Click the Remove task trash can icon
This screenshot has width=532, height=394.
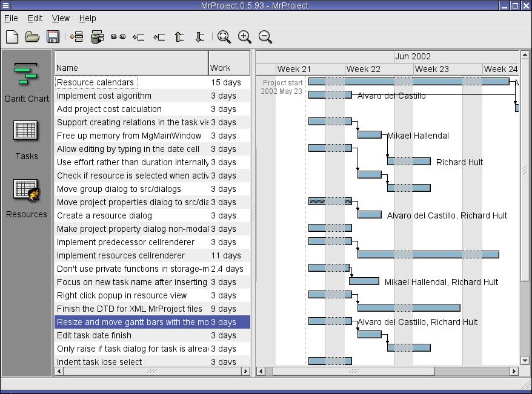(x=97, y=36)
